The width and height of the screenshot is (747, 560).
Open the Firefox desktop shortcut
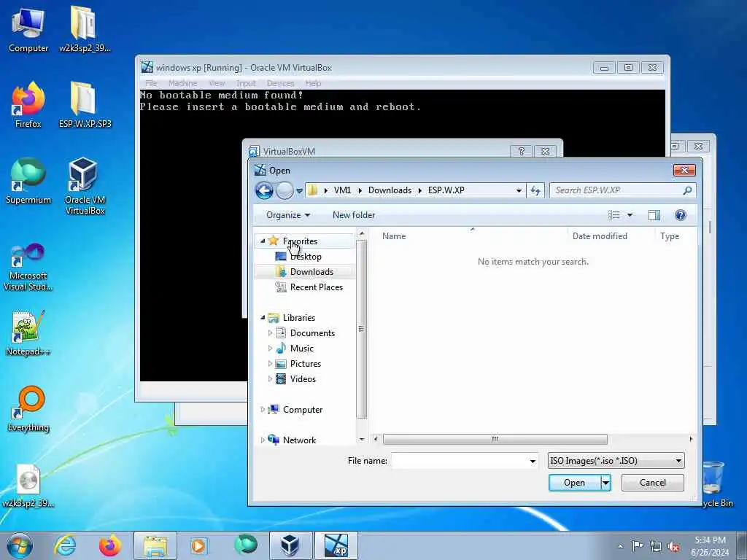pyautogui.click(x=28, y=105)
